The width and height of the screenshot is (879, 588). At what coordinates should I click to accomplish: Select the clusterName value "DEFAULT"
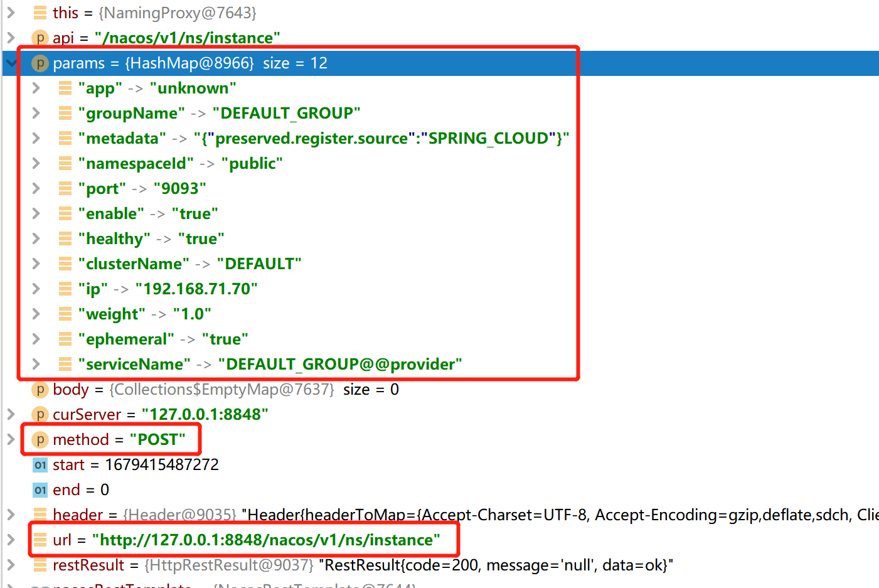(x=259, y=264)
